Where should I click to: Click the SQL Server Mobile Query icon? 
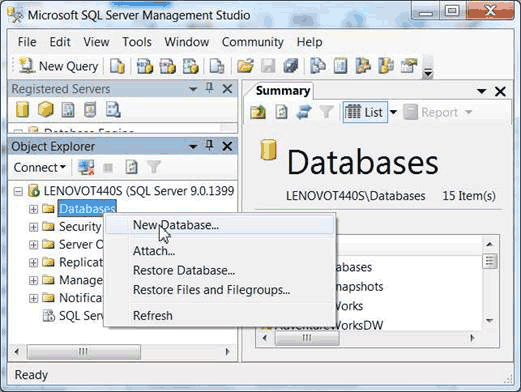[217, 66]
